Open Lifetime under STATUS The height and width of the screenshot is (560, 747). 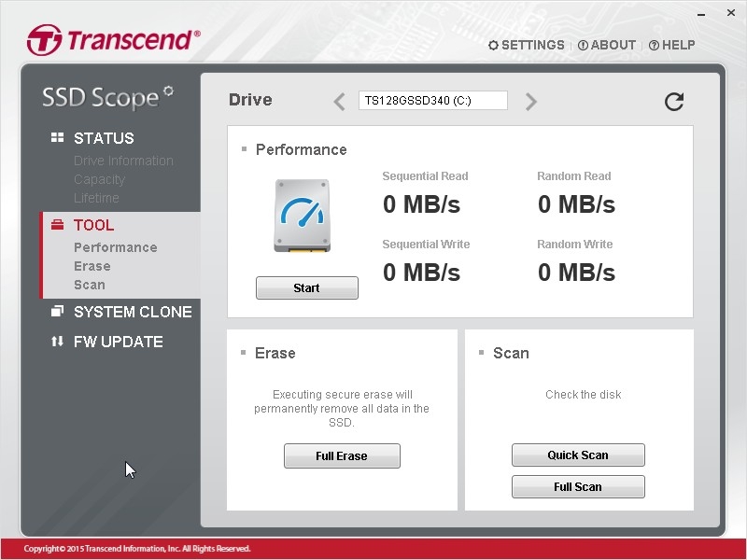click(96, 198)
